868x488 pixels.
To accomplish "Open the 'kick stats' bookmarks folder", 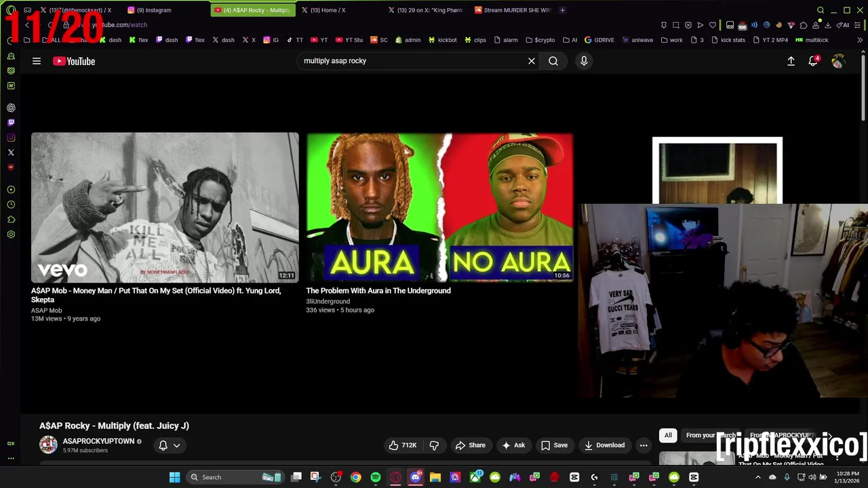I will [728, 40].
